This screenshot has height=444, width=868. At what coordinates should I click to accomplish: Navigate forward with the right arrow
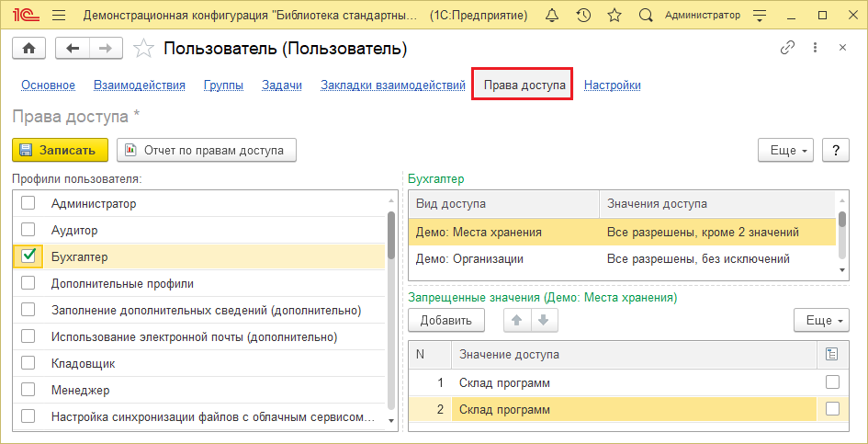point(106,49)
